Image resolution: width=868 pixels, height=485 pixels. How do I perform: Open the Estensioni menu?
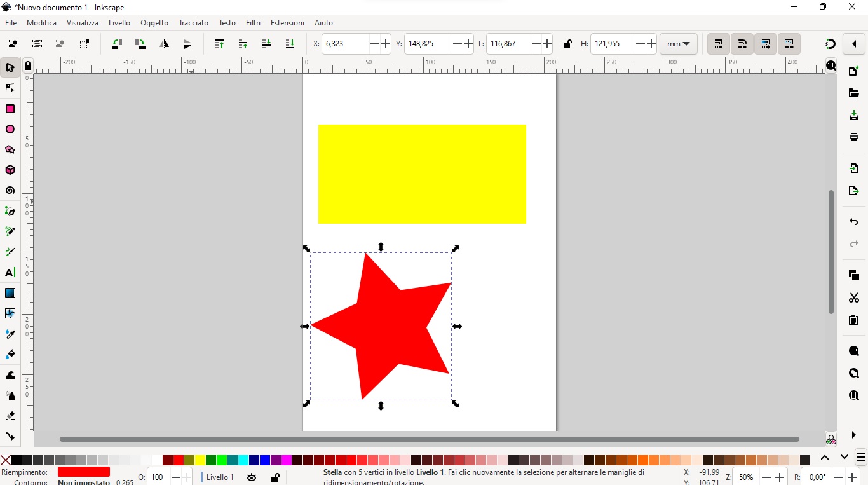click(287, 23)
